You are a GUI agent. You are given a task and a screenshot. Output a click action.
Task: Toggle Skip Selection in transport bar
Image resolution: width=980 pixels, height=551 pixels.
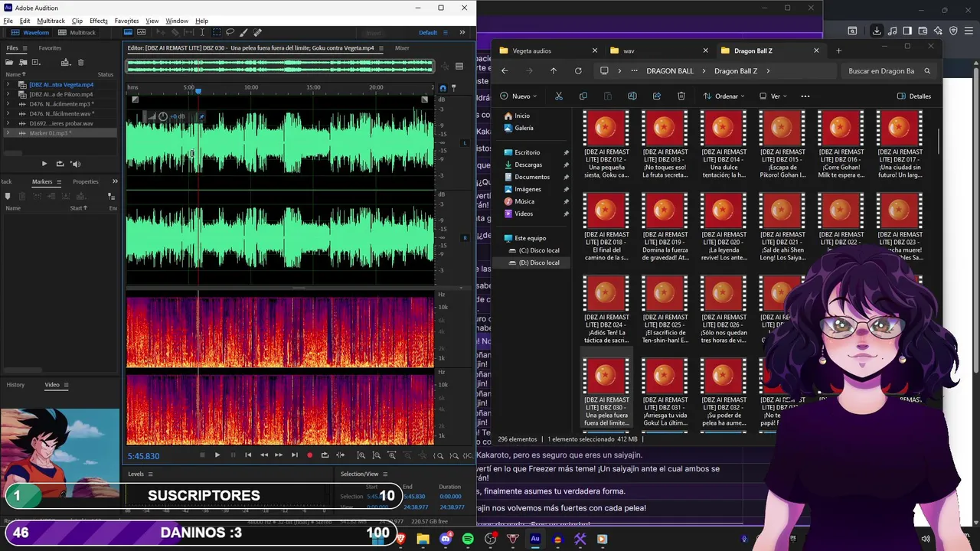tap(341, 455)
